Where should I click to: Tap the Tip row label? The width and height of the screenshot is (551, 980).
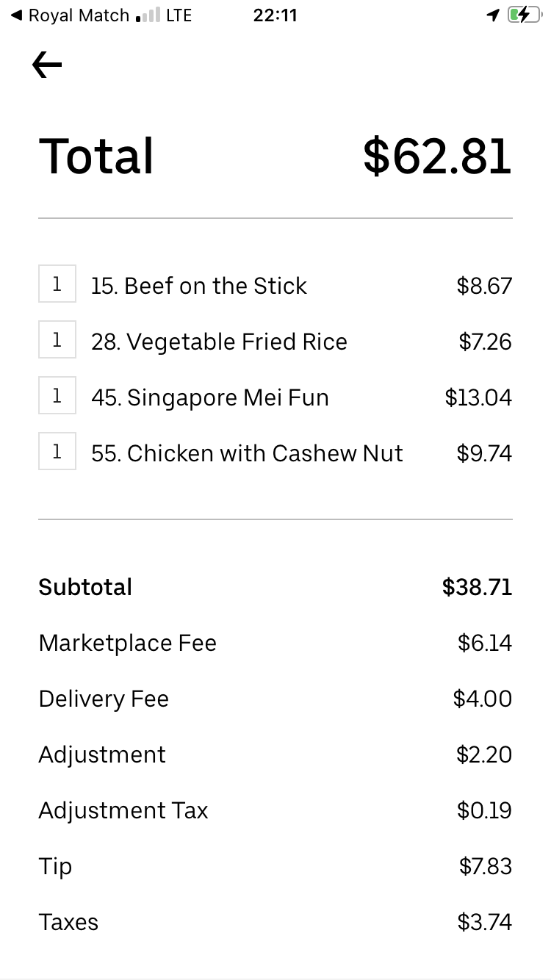click(56, 866)
